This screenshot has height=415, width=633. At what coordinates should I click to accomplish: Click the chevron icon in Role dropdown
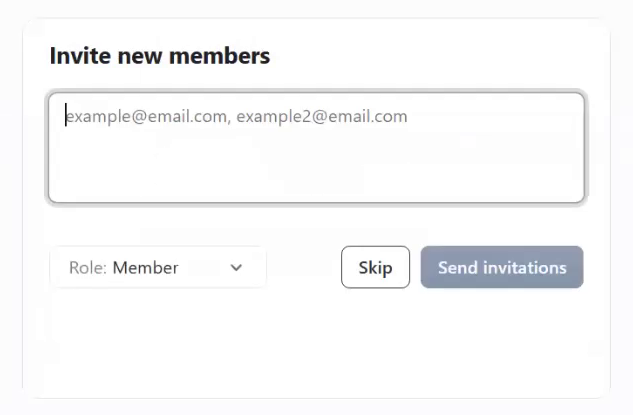point(236,267)
